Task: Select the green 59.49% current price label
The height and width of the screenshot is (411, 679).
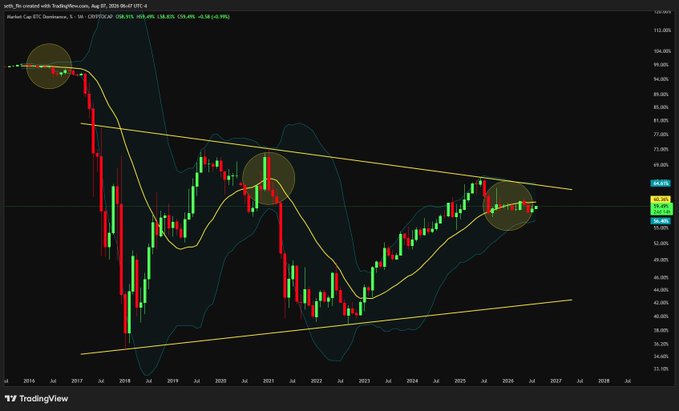Action: pyautogui.click(x=660, y=207)
